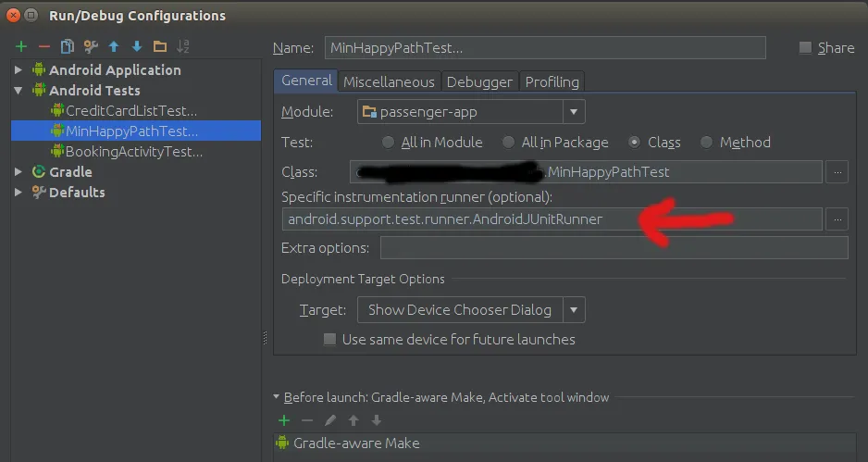Edit defaults via wrench icon in toolbar
Viewport: 868px width, 462px height.
point(91,46)
